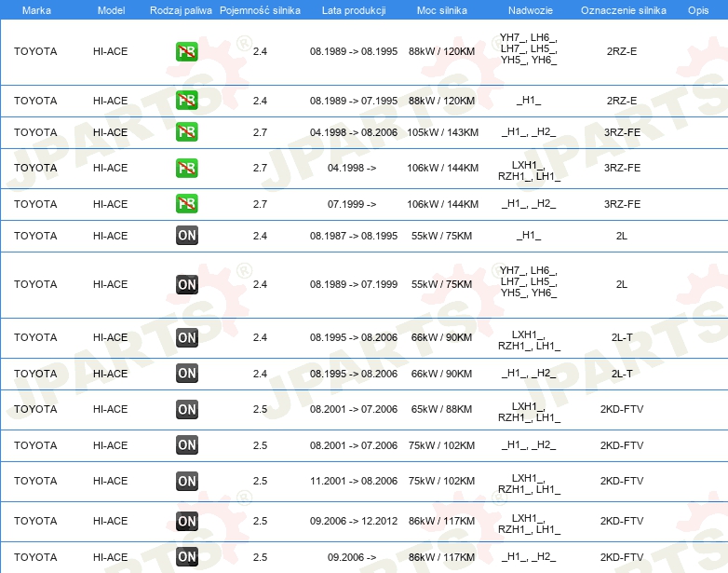Click engine code 3RZ-FE in the 143KM row
The width and height of the screenshot is (728, 573).
[x=622, y=132]
